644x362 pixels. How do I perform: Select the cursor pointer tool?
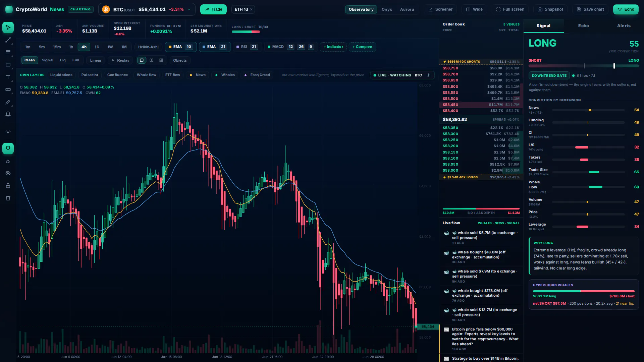coord(8,27)
